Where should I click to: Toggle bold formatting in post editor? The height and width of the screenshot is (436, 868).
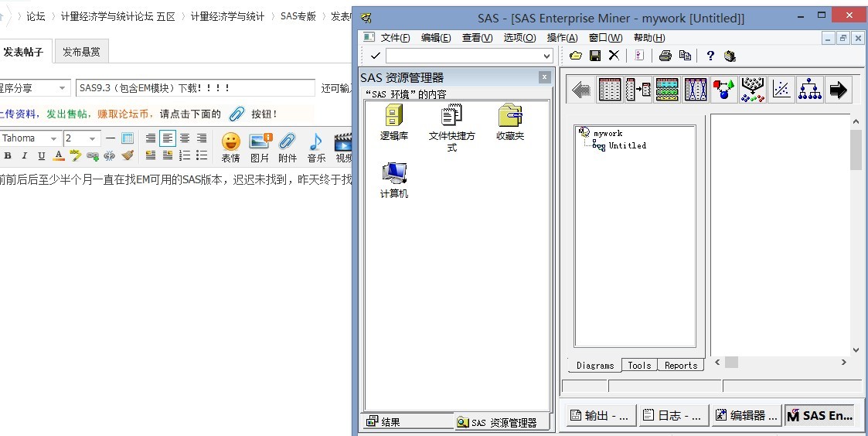pyautogui.click(x=8, y=155)
